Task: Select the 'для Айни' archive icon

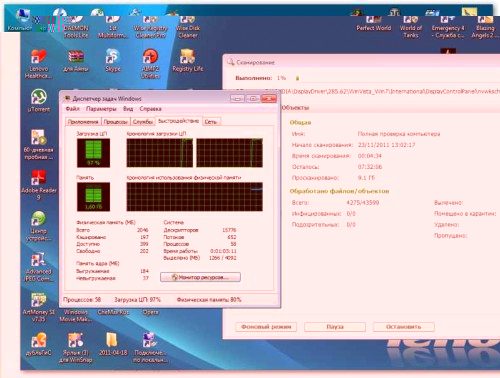Action: coord(76,61)
